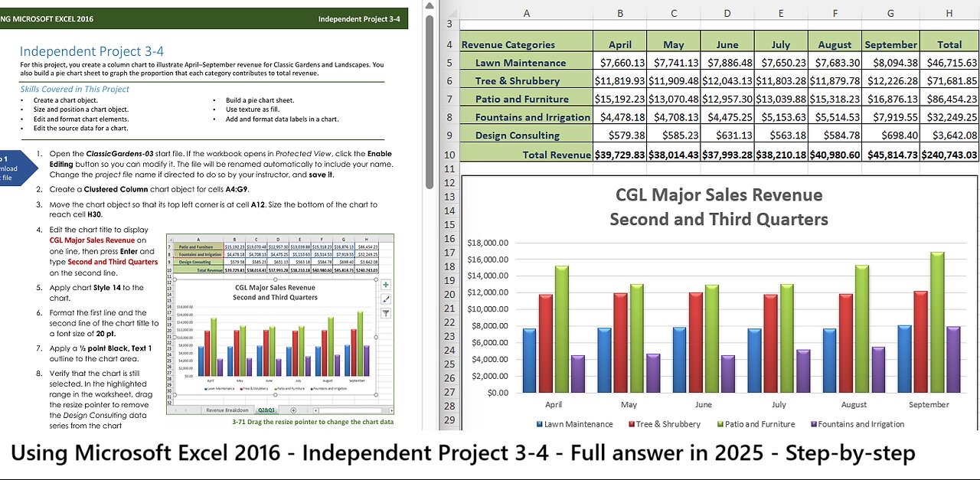Select column H header in Excel
This screenshot has width=980, height=480.
click(x=949, y=13)
